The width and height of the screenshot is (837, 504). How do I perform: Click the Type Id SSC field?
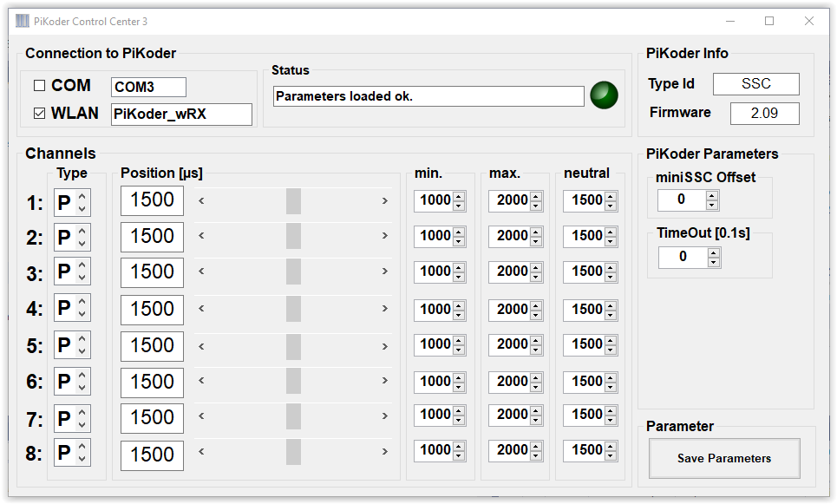click(x=756, y=84)
